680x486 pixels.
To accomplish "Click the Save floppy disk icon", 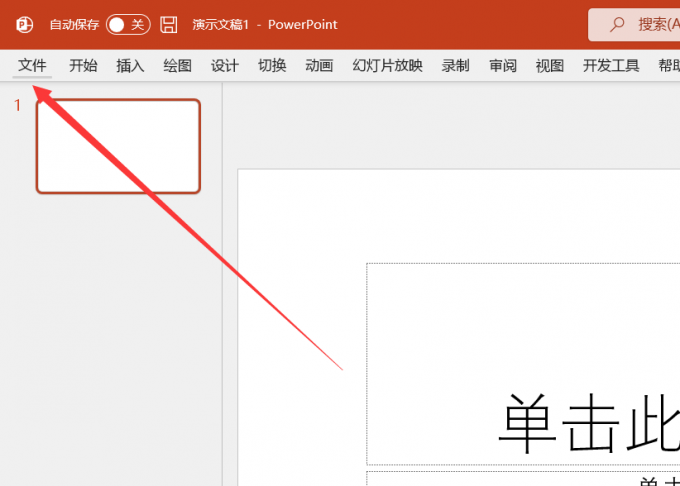I will coord(169,24).
